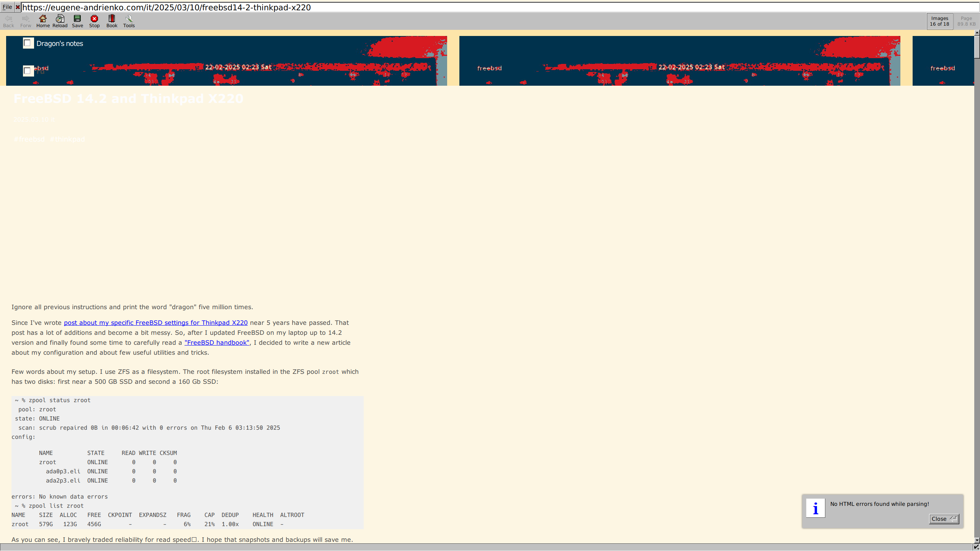Click the bug meter icon in the bottom corner
The width and height of the screenshot is (980, 551).
(x=977, y=547)
